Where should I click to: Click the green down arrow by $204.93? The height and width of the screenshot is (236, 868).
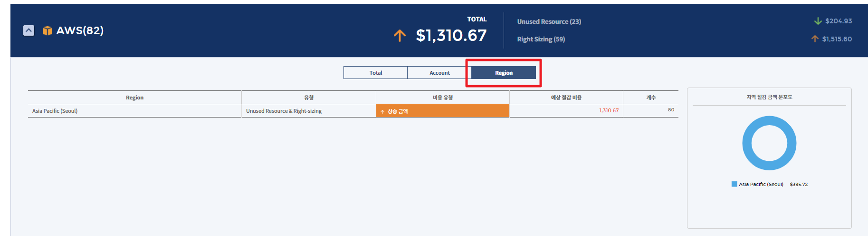tap(818, 21)
